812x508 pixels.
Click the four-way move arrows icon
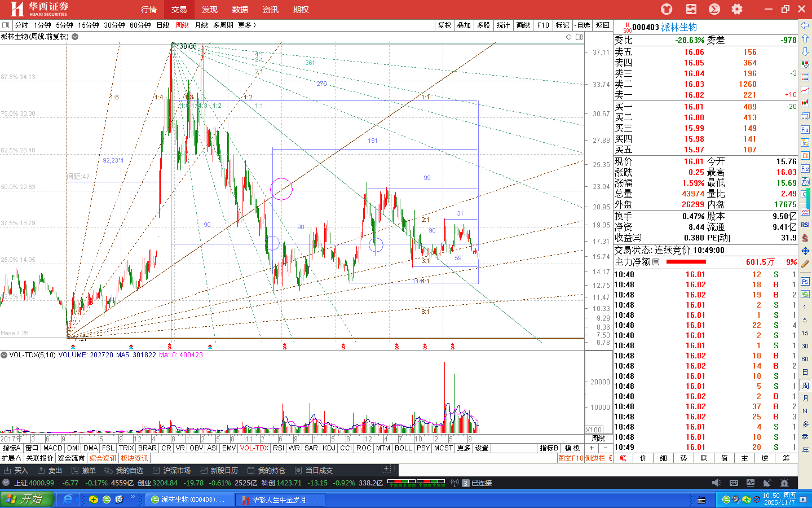point(805,251)
